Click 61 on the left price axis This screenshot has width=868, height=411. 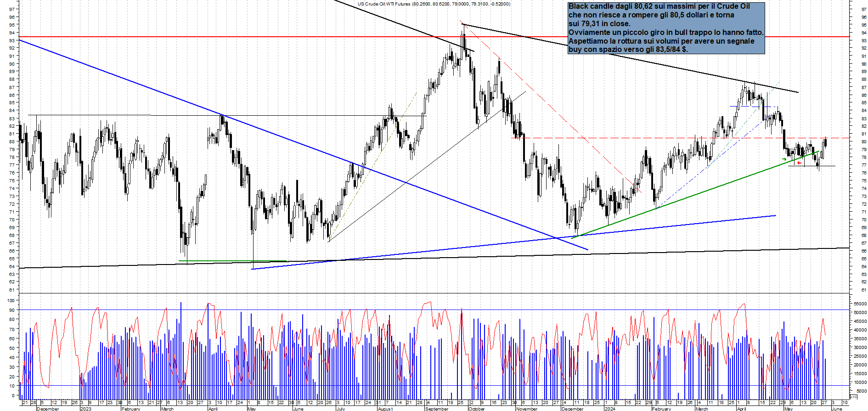[12, 290]
